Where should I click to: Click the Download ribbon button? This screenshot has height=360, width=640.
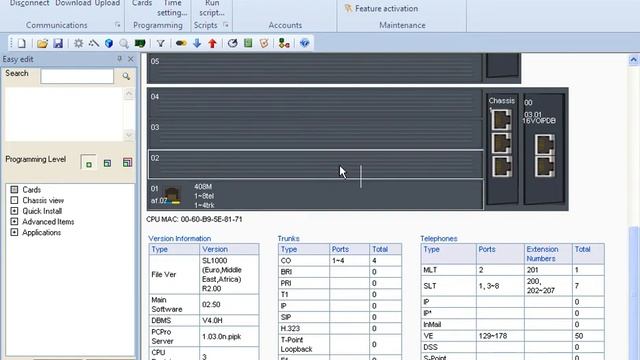73,3
